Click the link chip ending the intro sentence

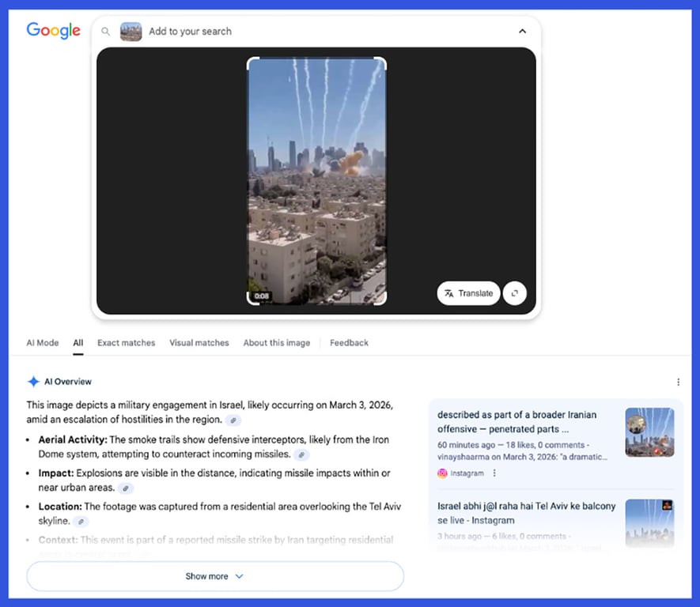(233, 420)
